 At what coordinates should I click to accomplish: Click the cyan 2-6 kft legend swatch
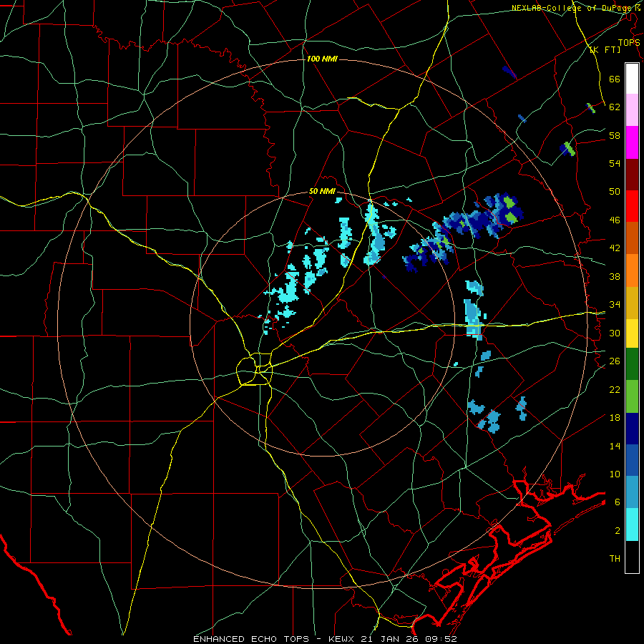[x=632, y=525]
